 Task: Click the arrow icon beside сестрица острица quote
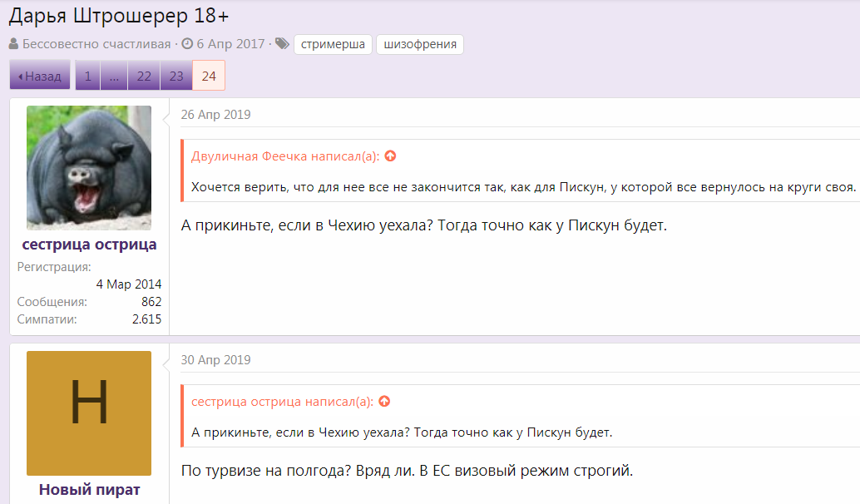tap(384, 402)
